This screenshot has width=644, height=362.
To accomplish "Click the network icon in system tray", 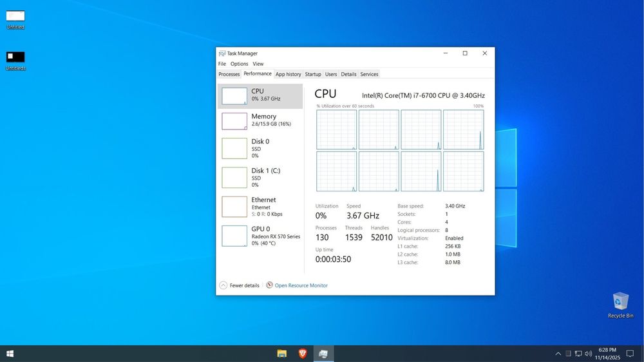I will [578, 354].
